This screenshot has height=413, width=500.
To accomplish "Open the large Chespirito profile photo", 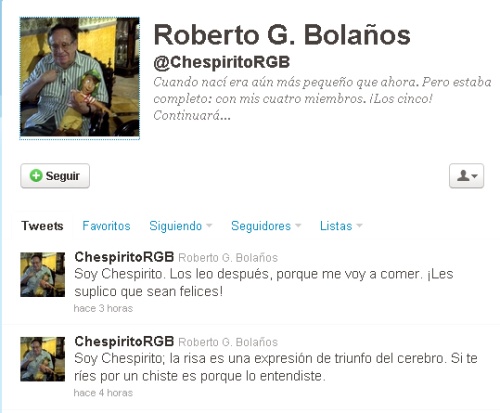I will point(80,77).
